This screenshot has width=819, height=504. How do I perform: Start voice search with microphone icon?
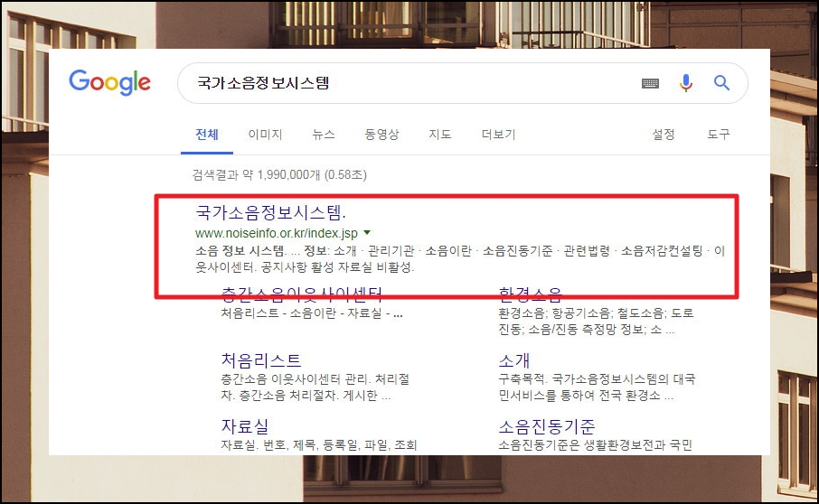(x=686, y=83)
